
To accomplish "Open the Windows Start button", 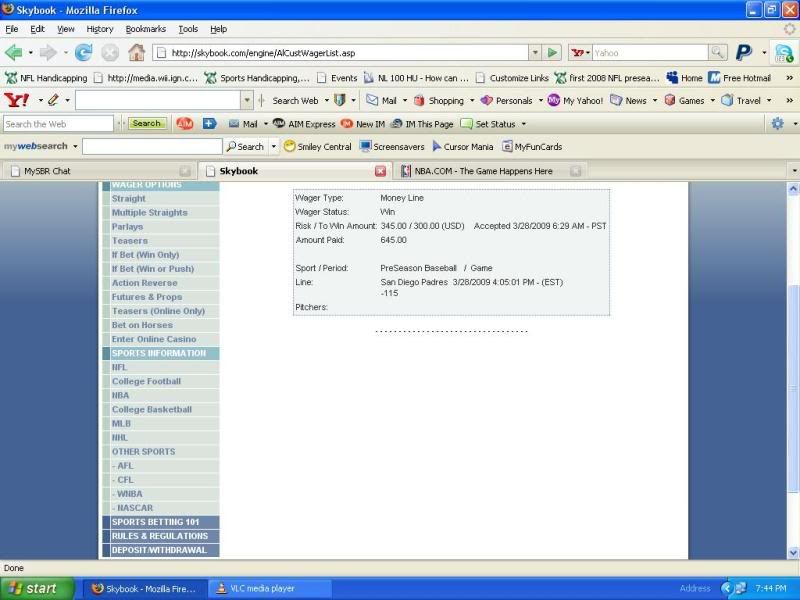I will tap(37, 588).
